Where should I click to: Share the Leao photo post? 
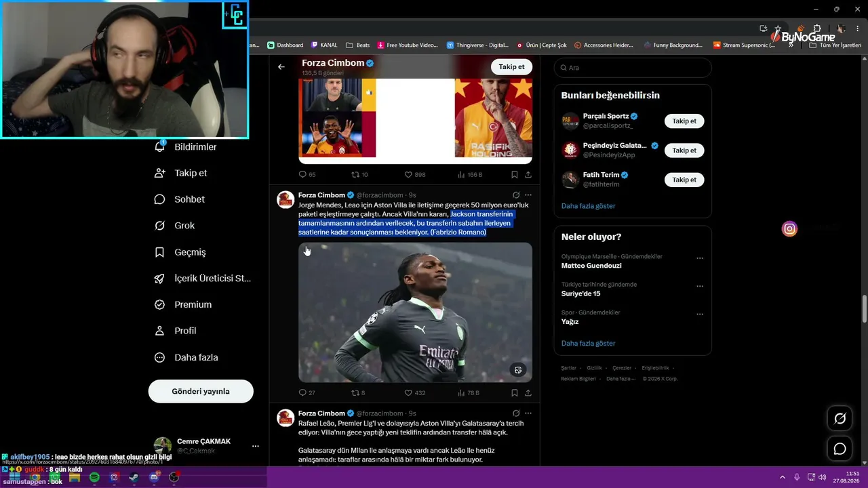(528, 393)
